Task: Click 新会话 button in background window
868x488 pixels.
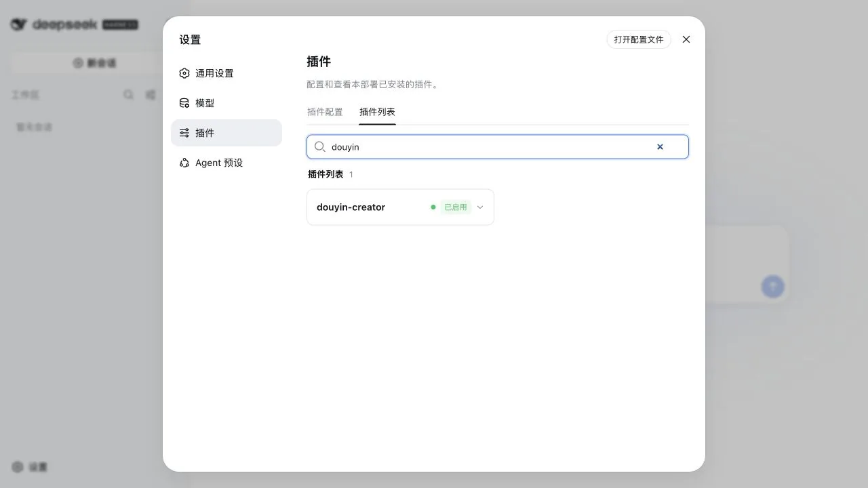Action: click(94, 62)
